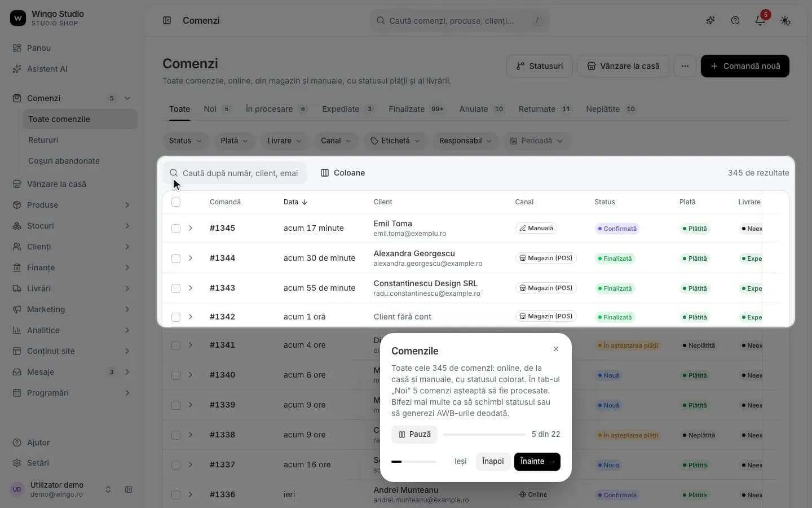Switch to the În procesare tab
The width and height of the screenshot is (812, 508).
277,109
